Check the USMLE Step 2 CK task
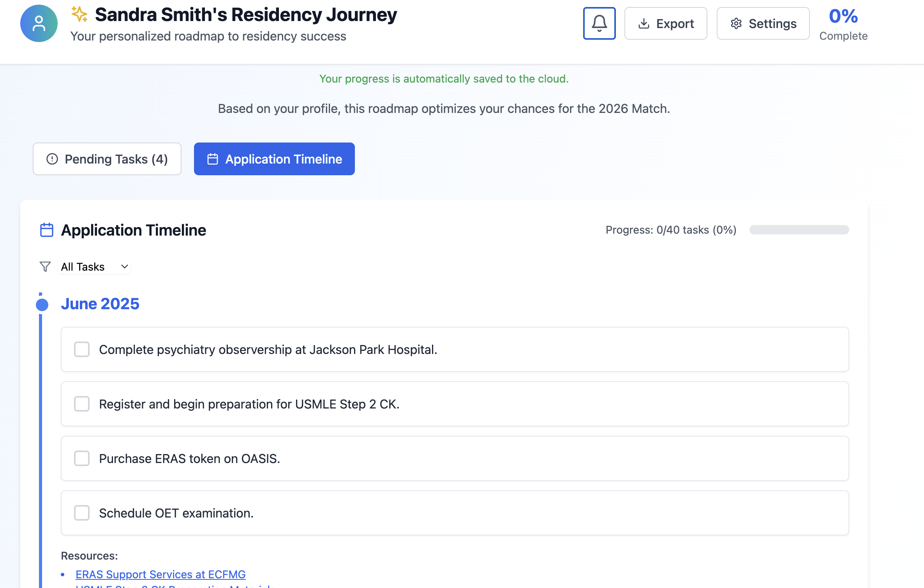This screenshot has width=924, height=588. 82,404
